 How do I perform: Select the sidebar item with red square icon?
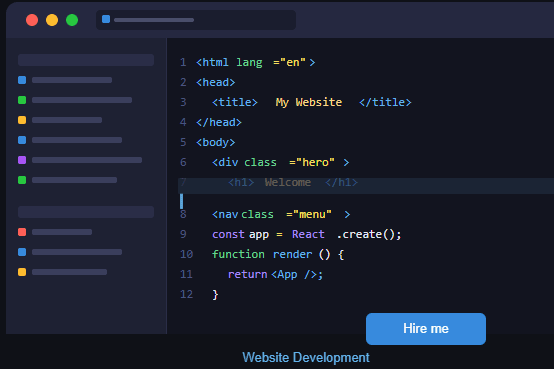(x=55, y=232)
